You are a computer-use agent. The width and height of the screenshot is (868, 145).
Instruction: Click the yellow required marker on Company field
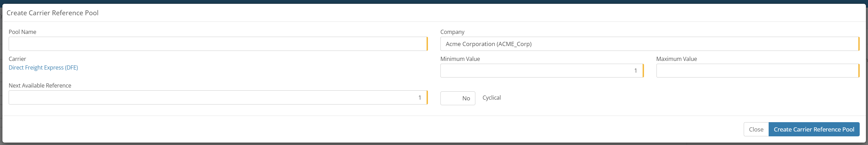859,44
